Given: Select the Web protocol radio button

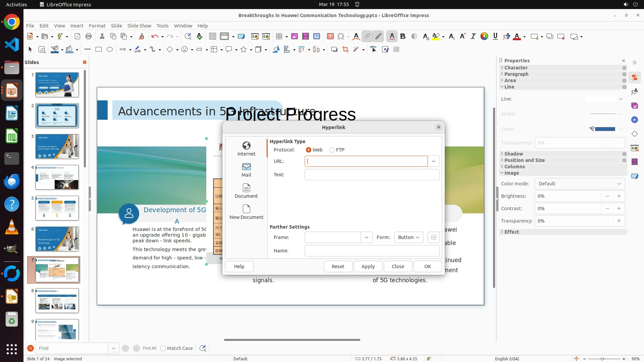Looking at the screenshot, I should click(309, 150).
